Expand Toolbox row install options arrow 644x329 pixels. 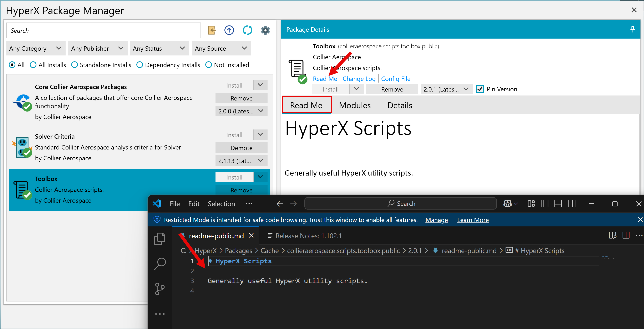click(260, 177)
